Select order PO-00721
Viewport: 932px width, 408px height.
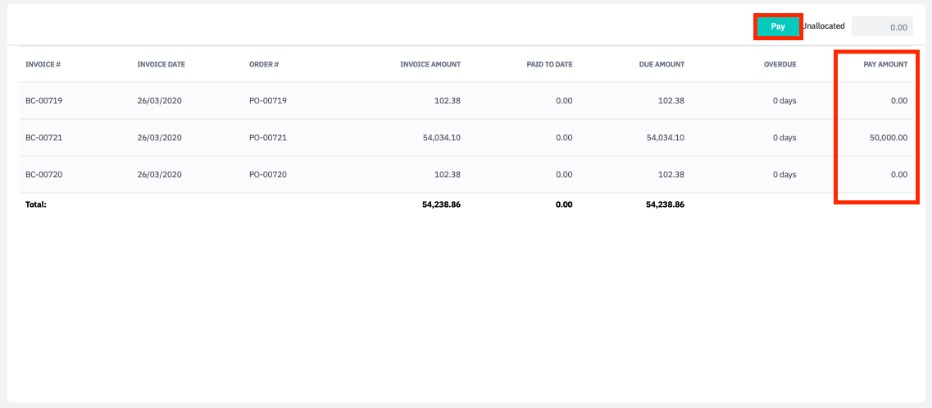[268, 138]
